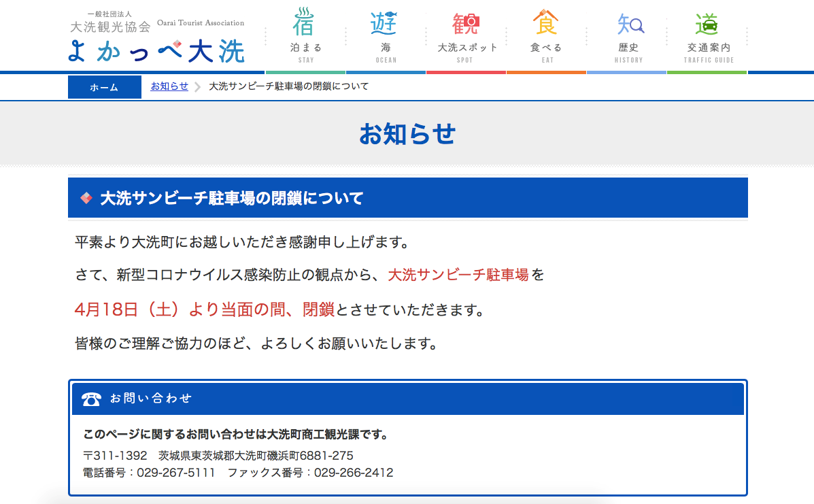
Task: Click the red diamond icon in article header
Action: [x=86, y=198]
